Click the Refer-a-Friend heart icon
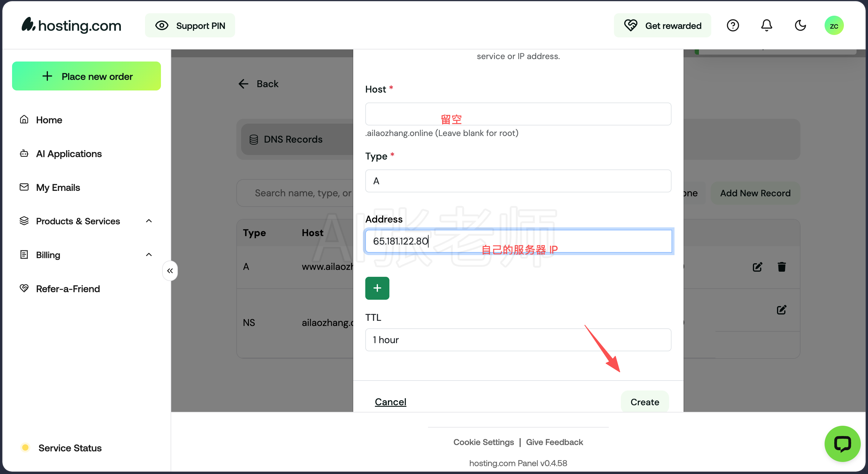The image size is (868, 474). (x=24, y=288)
